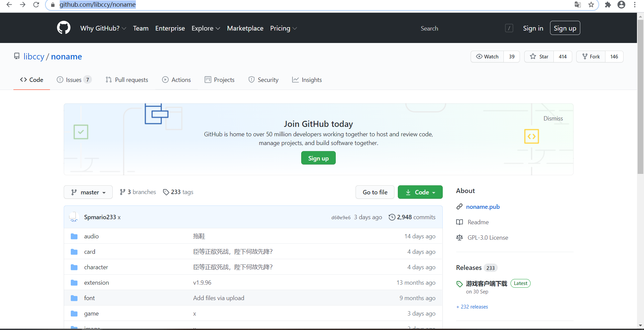The width and height of the screenshot is (644, 330).
Task: Click the browser extensions puzzle icon
Action: (608, 5)
